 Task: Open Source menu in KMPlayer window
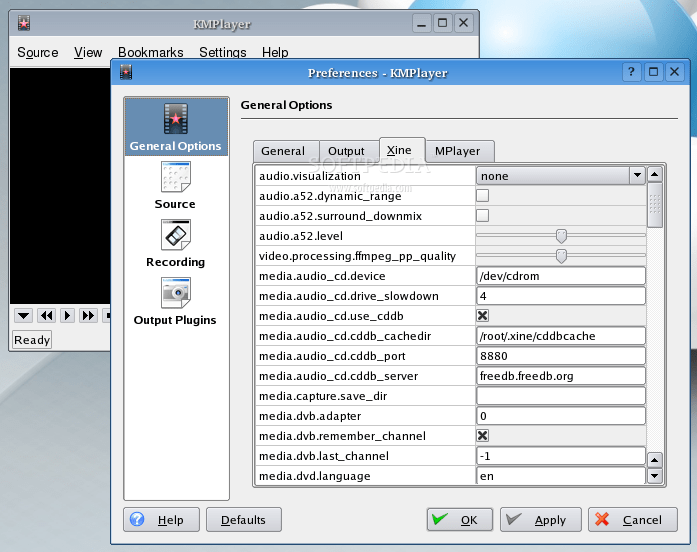(38, 52)
